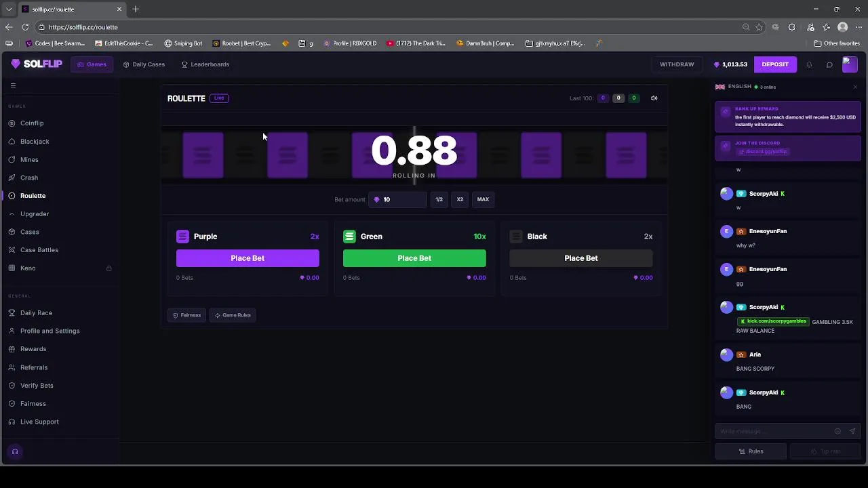The image size is (868, 488).
Task: Open the Fairness button below the bets
Action: [x=187, y=315]
